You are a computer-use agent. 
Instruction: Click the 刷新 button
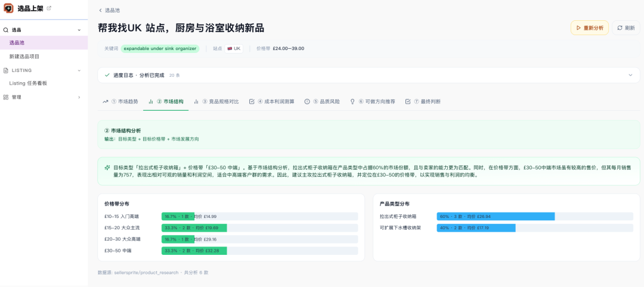pos(626,28)
